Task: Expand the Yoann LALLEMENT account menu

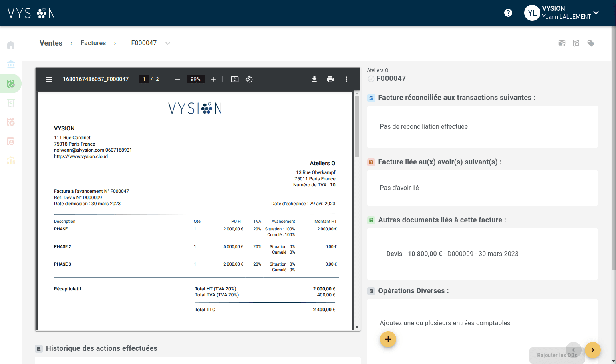Action: coord(596,13)
